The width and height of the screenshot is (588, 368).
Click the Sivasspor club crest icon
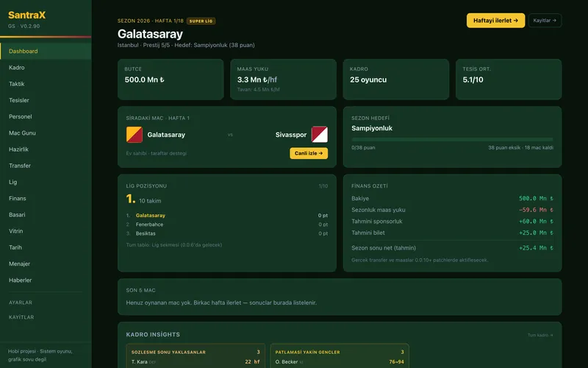pos(320,135)
